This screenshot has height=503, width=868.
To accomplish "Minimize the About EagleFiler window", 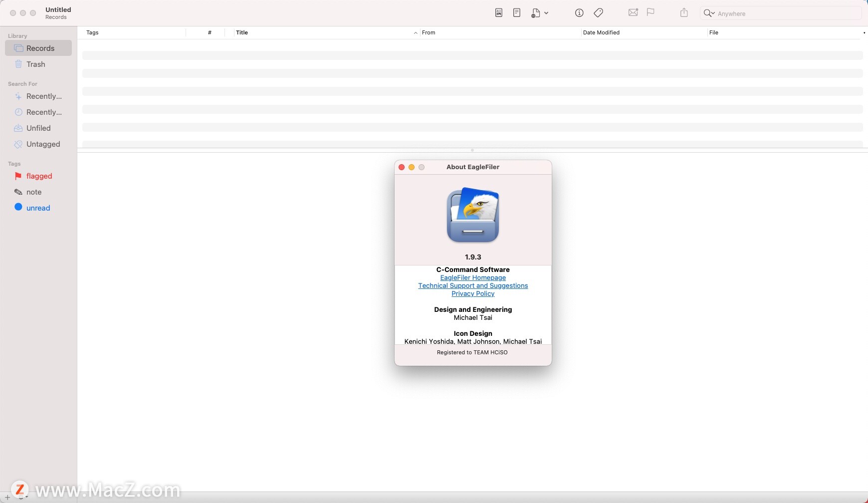I will click(x=412, y=167).
